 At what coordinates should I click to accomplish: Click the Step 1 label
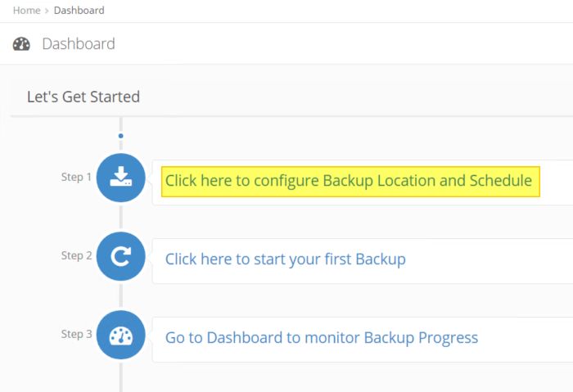click(x=76, y=177)
